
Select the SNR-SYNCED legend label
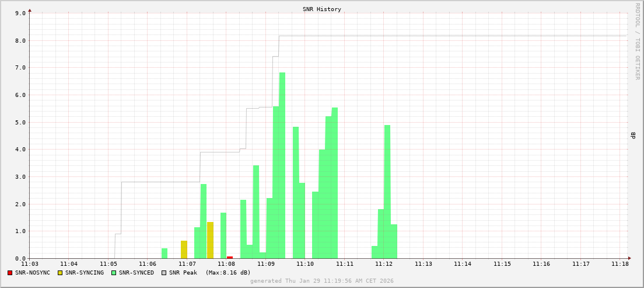136,273
